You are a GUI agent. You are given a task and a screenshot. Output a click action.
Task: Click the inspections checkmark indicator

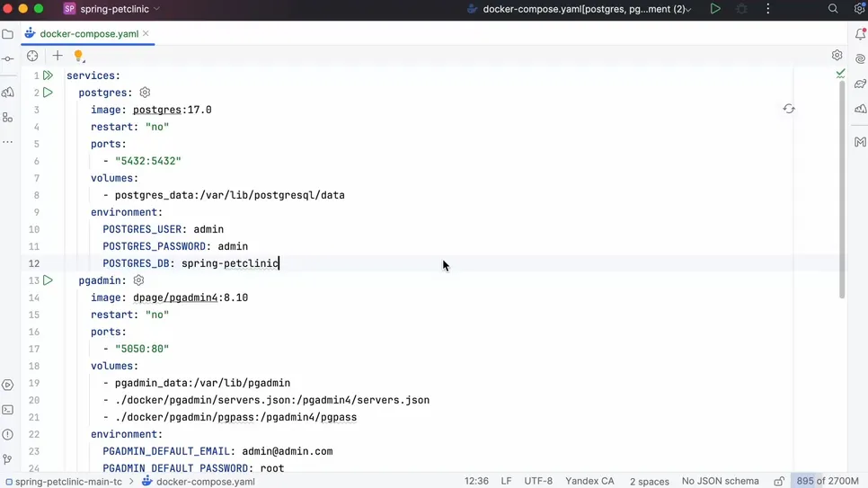coord(840,73)
